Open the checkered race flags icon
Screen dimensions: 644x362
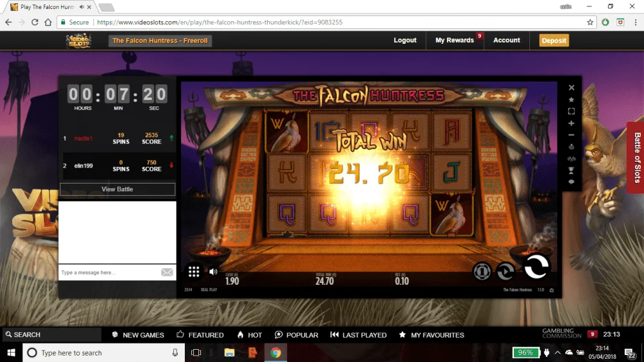coord(571,158)
